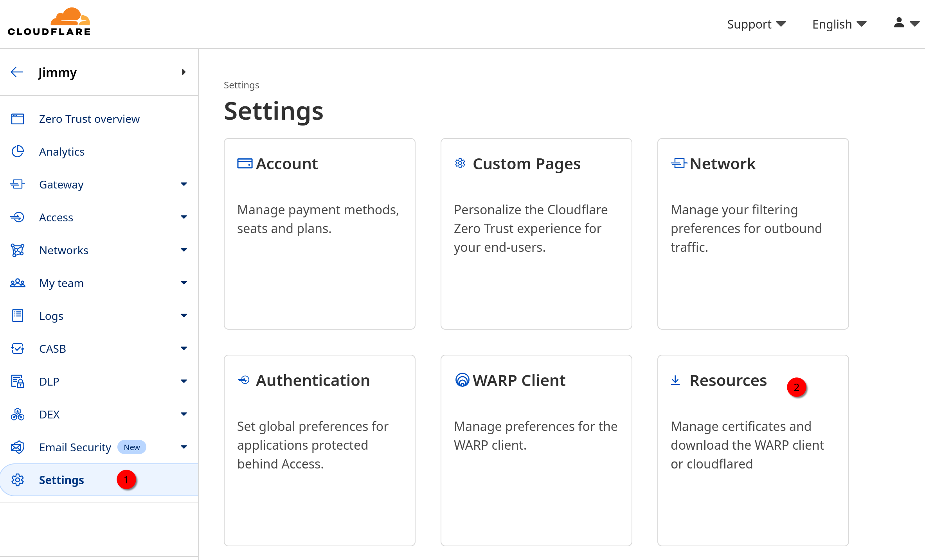
Task: Click the Zero Trust overview window icon
Action: point(18,119)
